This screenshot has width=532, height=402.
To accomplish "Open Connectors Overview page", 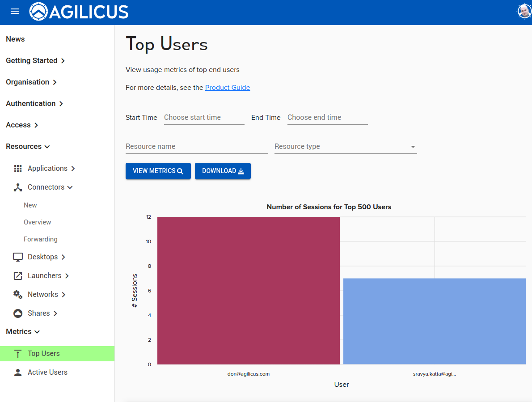I will 38,222.
